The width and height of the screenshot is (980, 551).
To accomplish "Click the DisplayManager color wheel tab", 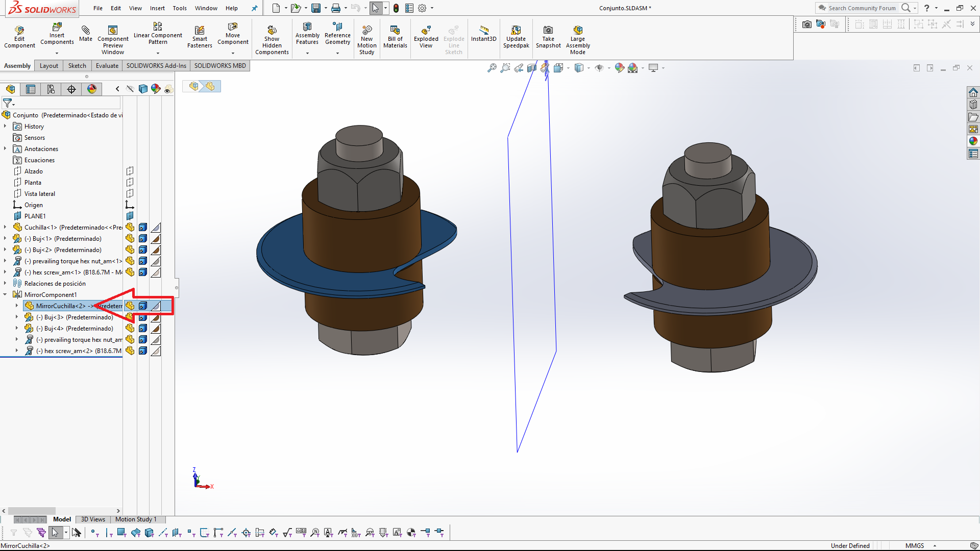I will (92, 89).
